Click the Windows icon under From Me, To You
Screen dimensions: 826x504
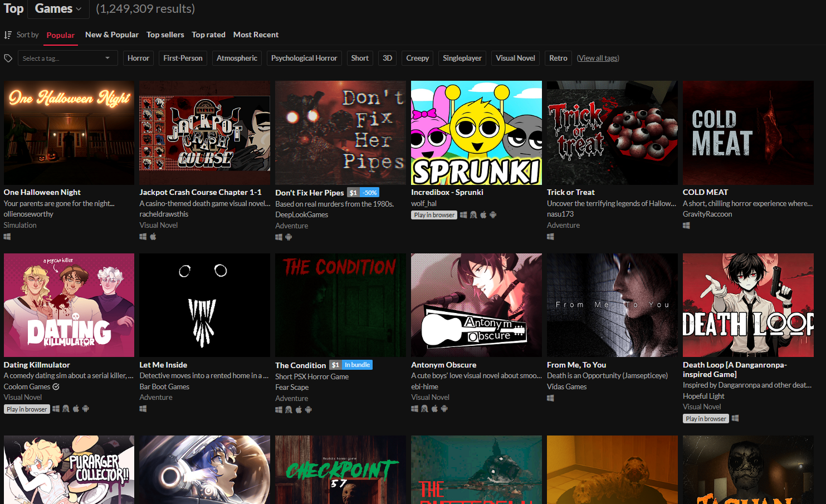(x=551, y=398)
